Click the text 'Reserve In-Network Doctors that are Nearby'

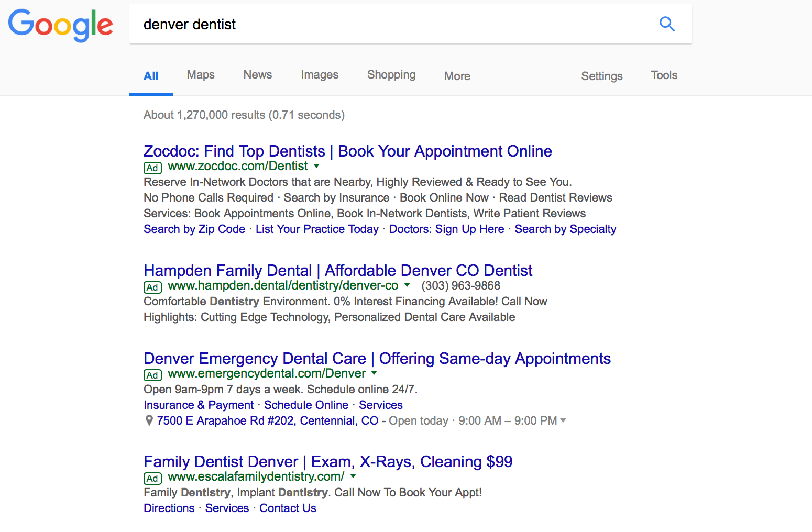(258, 182)
